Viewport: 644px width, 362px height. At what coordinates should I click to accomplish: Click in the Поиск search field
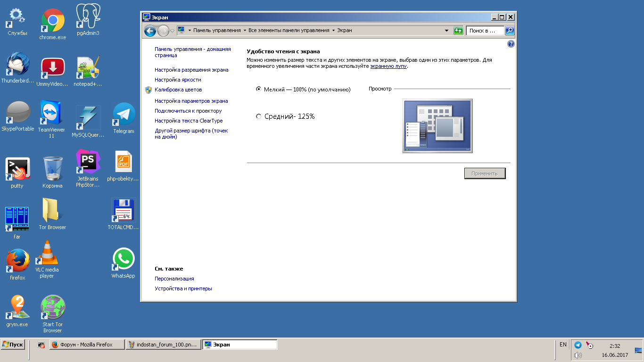(485, 31)
